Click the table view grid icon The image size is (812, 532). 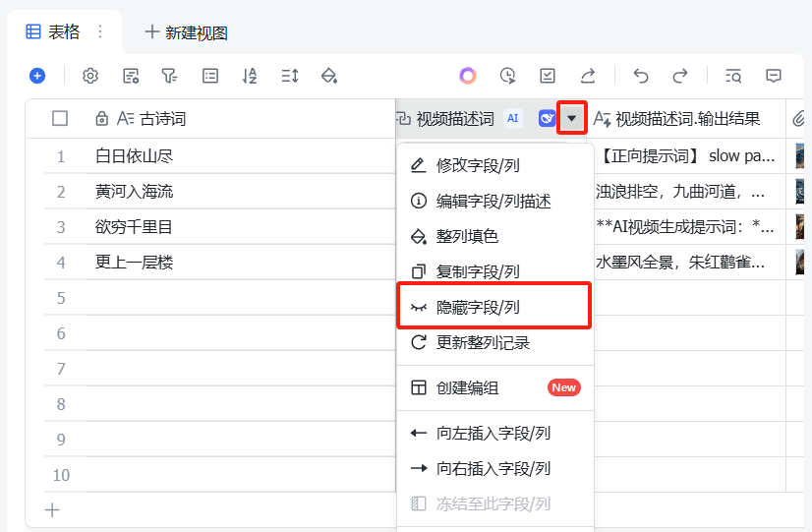point(33,31)
